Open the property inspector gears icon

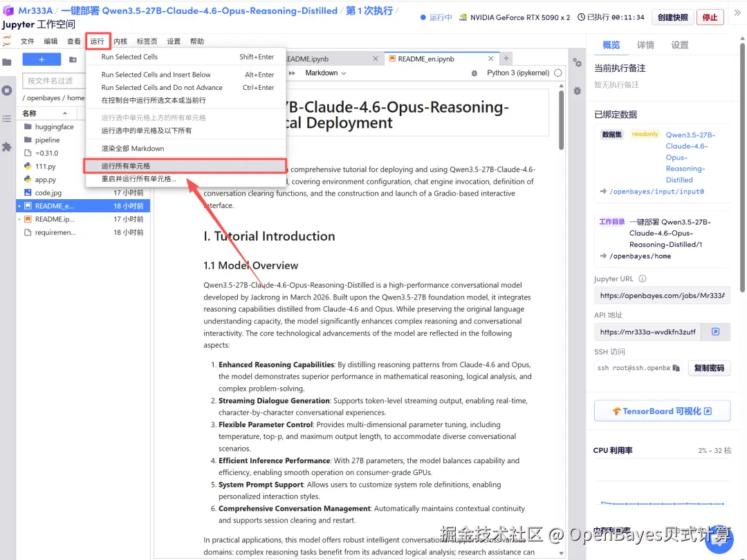(x=577, y=62)
